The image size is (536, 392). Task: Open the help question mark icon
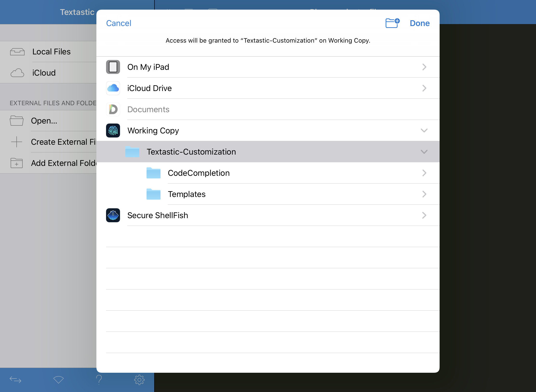pos(99,380)
